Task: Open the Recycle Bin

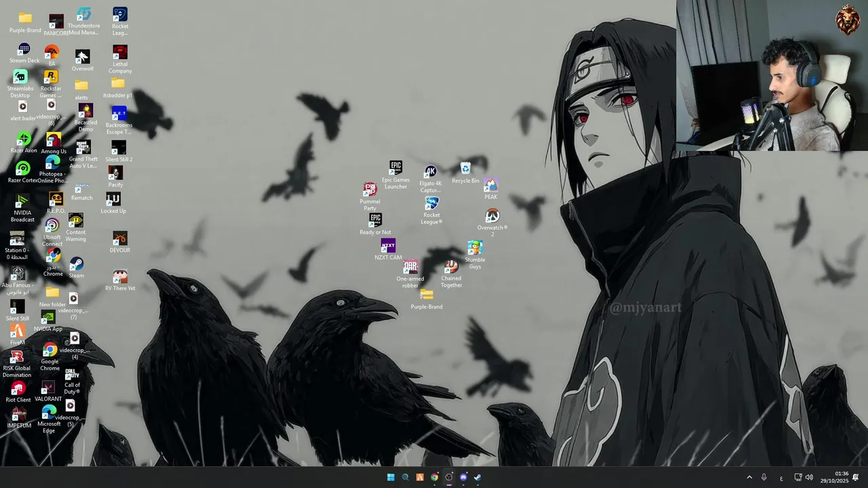Action: point(465,173)
